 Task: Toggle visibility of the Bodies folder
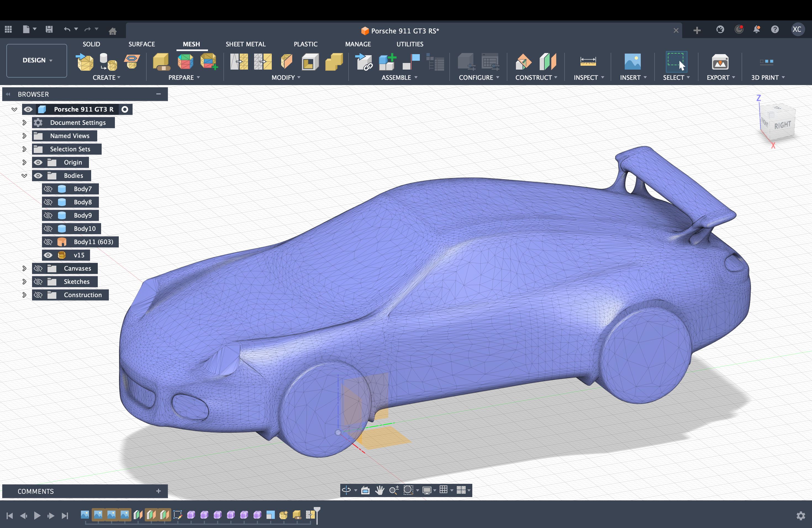pyautogui.click(x=38, y=175)
